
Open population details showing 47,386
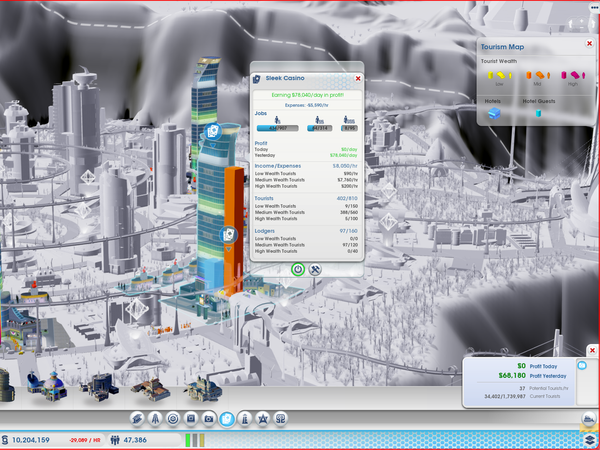click(135, 440)
